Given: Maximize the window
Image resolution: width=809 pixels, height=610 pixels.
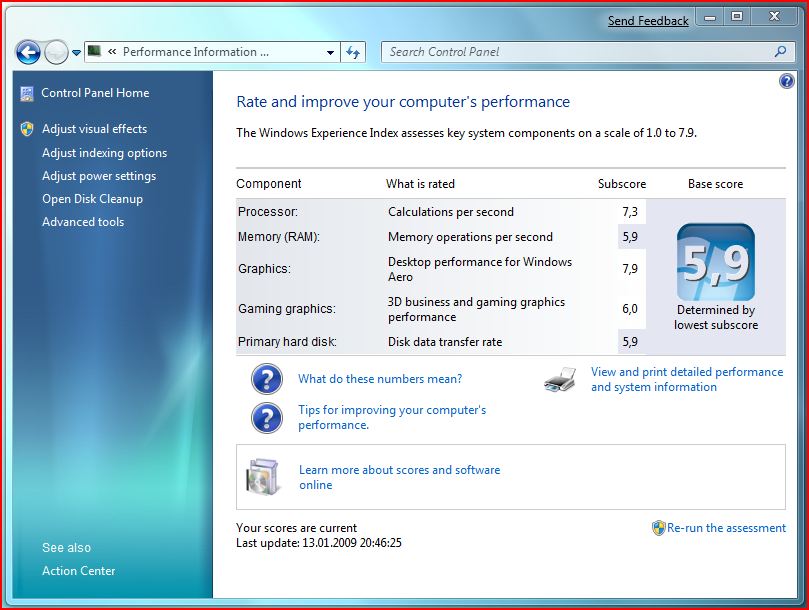Looking at the screenshot, I should point(737,18).
